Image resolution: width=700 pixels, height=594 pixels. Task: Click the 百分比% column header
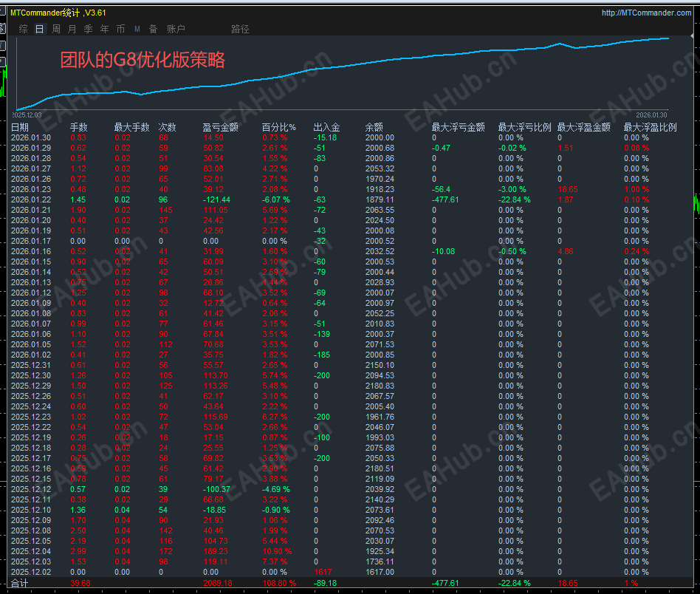point(278,127)
